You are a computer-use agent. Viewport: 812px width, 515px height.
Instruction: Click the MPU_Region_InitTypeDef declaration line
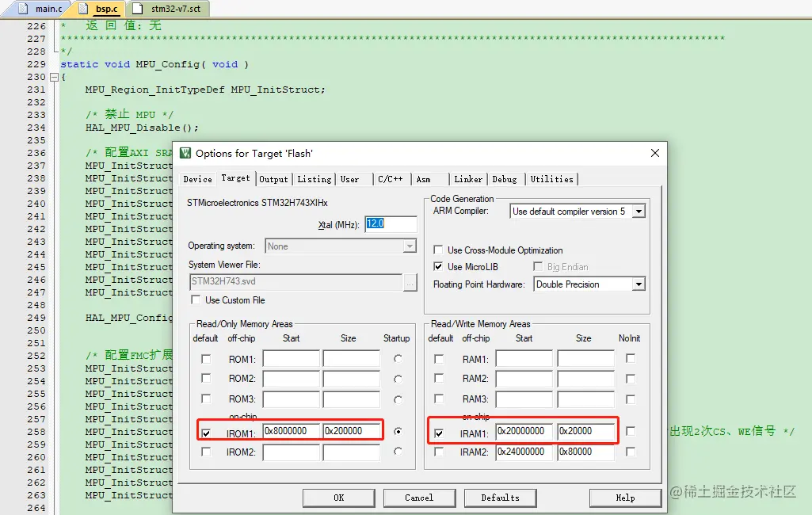point(205,90)
